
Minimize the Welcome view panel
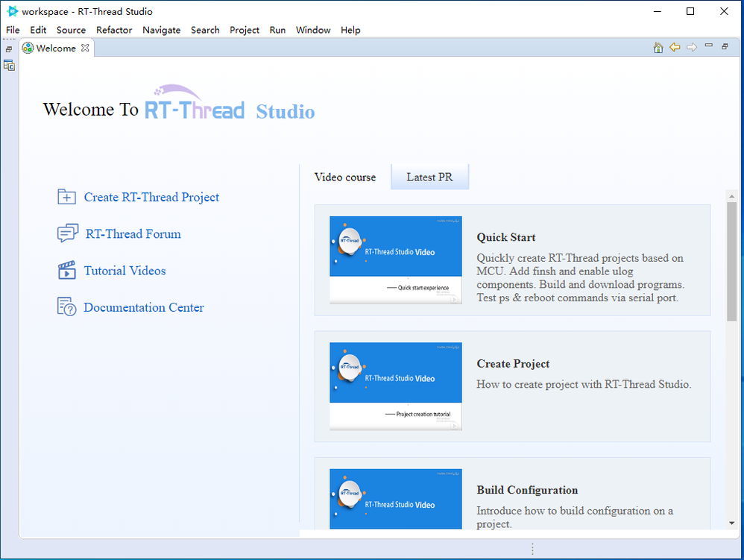(709, 45)
